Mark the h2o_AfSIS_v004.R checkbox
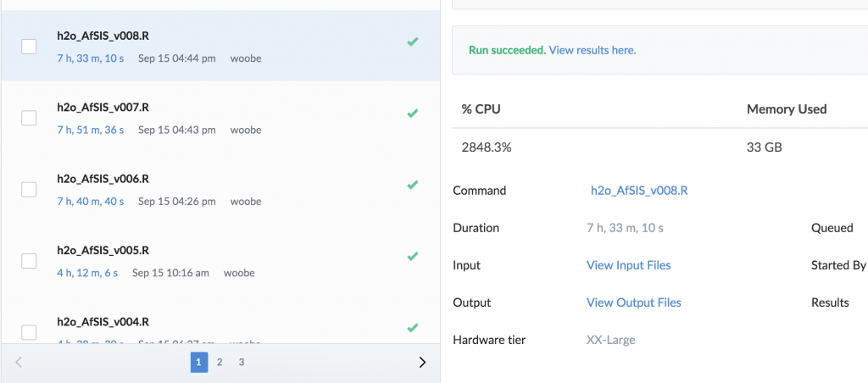868x383 pixels. [29, 331]
